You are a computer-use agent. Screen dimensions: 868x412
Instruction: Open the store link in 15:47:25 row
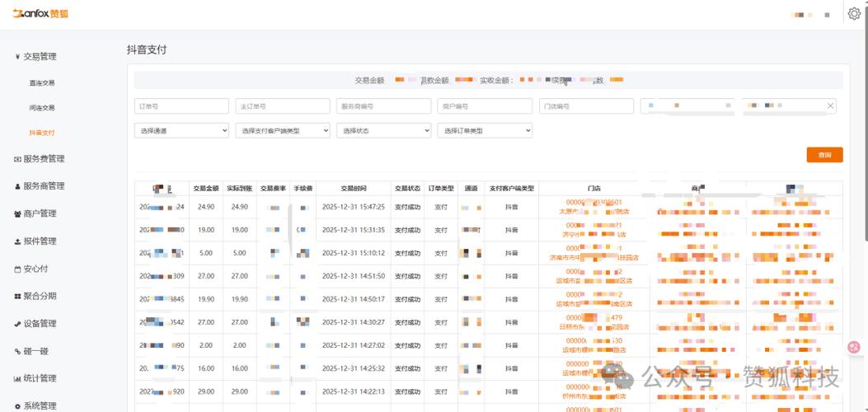point(594,207)
